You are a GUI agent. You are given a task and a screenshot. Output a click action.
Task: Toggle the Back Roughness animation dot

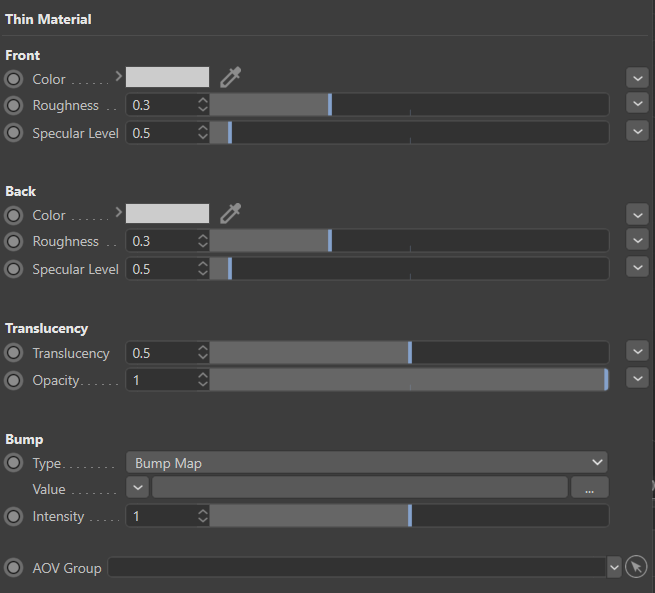tap(14, 241)
